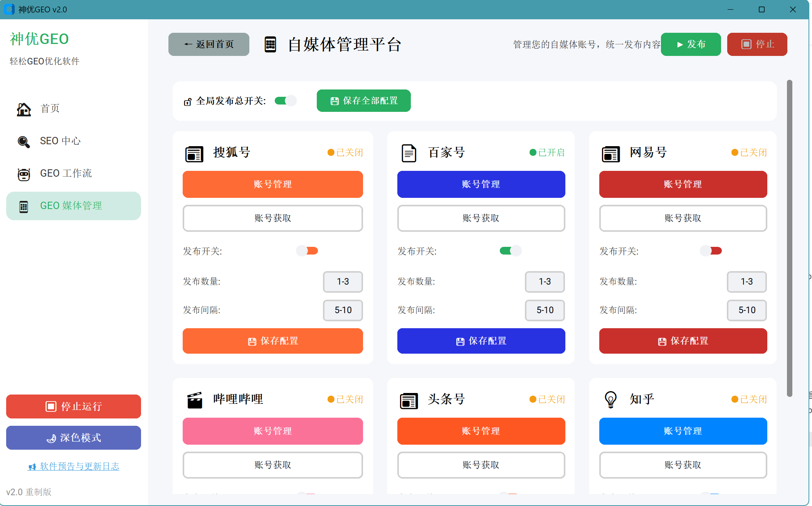The width and height of the screenshot is (812, 506).
Task: Toggle 百家号 发布开关 switch
Action: point(511,251)
